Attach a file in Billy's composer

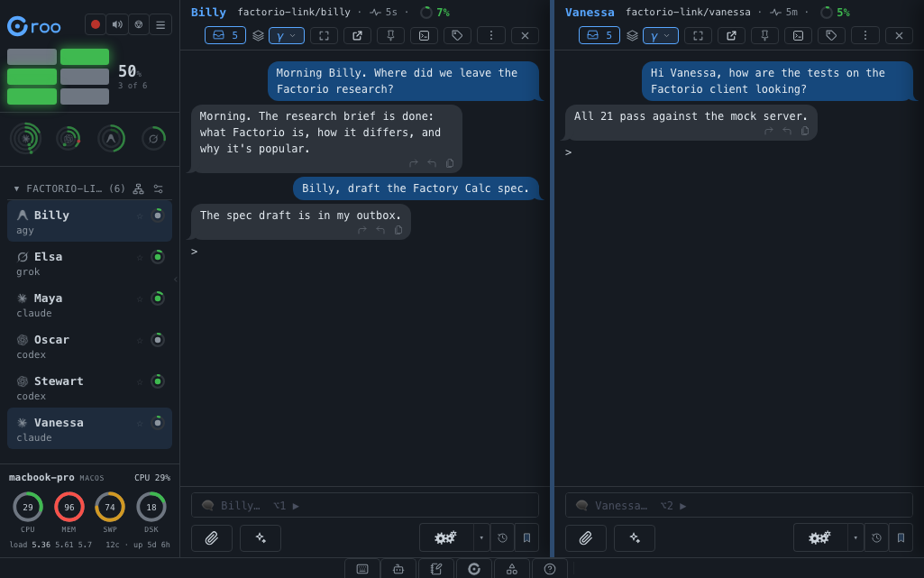coord(212,538)
